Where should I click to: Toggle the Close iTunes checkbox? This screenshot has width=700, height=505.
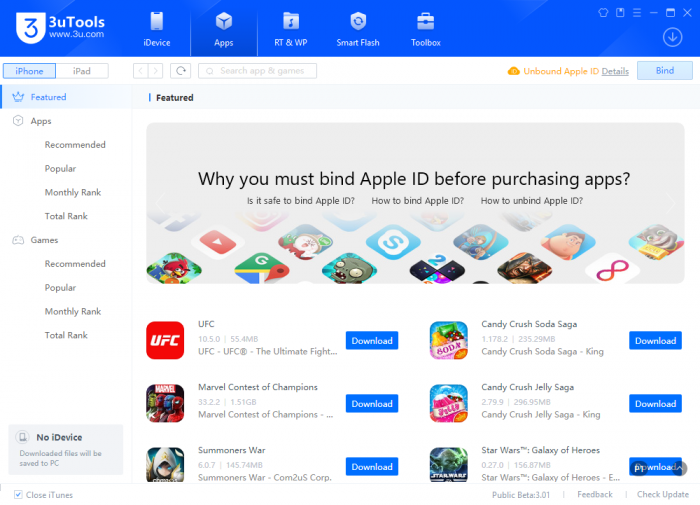[x=18, y=494]
